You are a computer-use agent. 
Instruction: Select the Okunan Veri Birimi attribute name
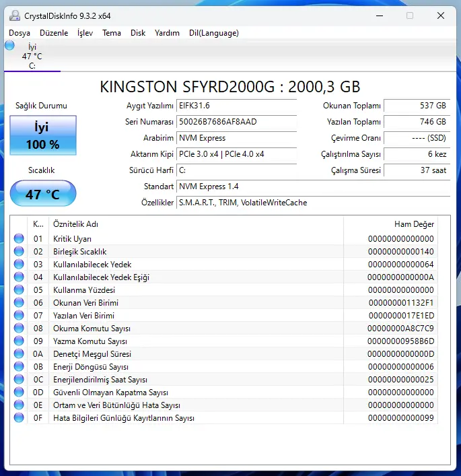85,303
